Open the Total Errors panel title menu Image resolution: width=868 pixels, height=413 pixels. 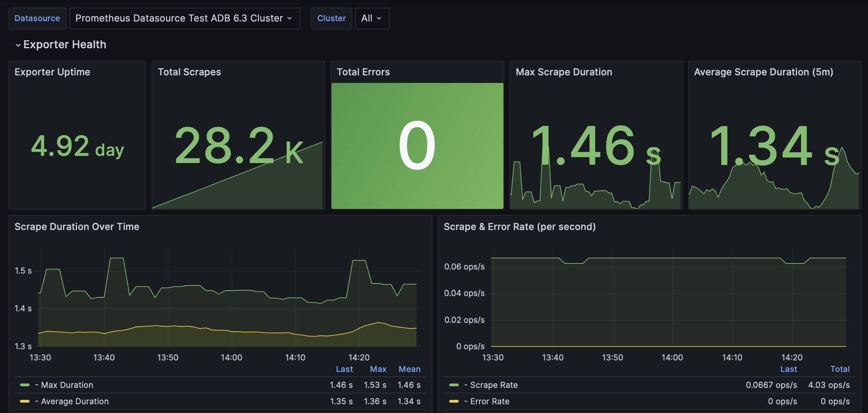[x=363, y=72]
